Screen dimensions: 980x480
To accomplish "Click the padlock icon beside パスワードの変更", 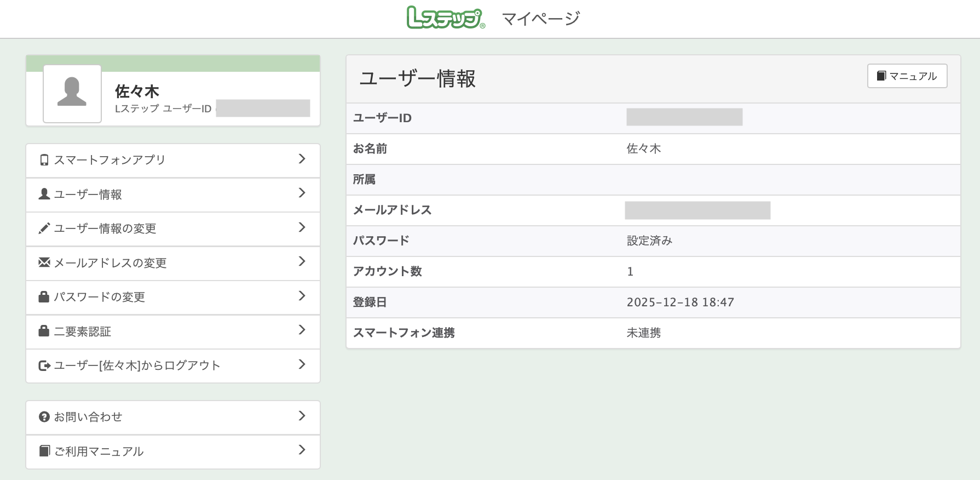I will click(x=44, y=296).
